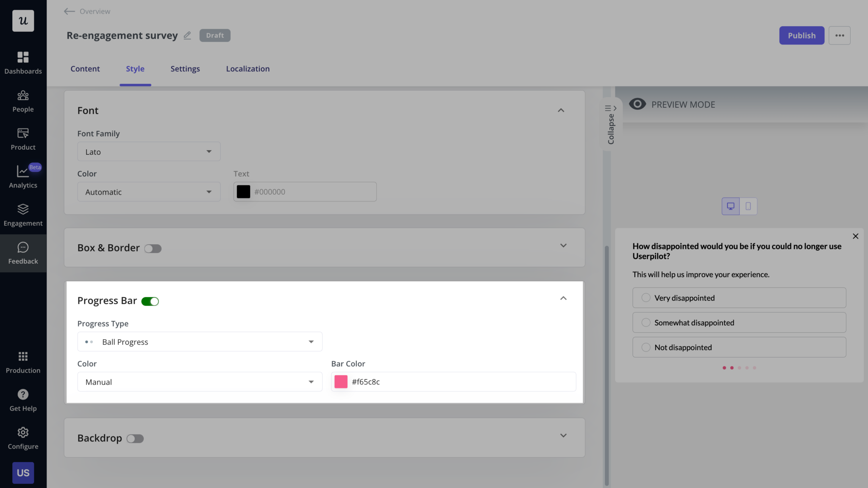Screen dimensions: 868x488
Task: Open the Product section
Action: tap(23, 139)
